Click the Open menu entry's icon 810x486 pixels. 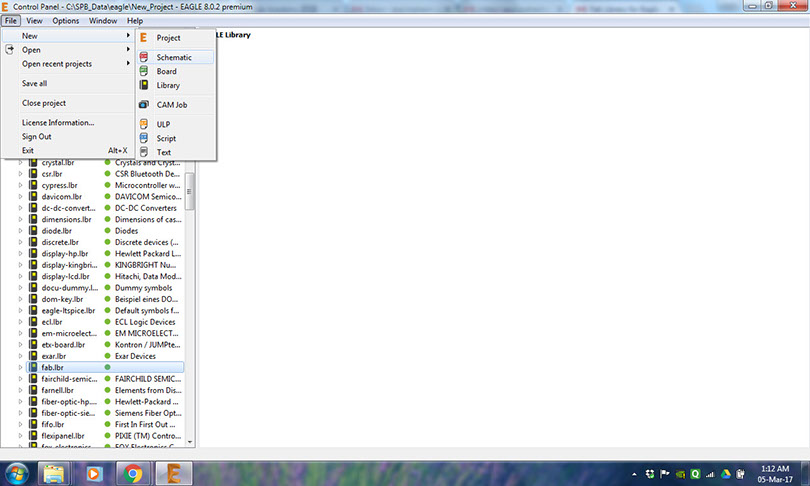coord(9,50)
